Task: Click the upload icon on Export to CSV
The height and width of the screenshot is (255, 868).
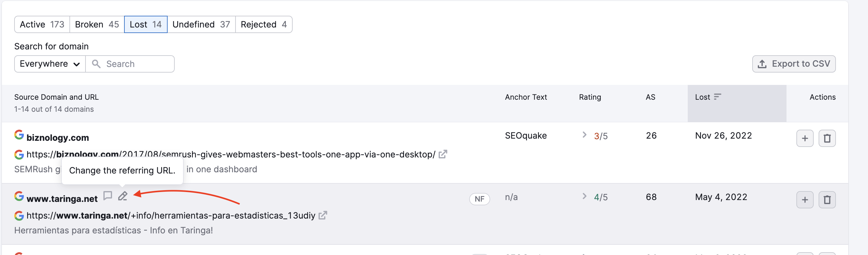Action: (x=763, y=64)
